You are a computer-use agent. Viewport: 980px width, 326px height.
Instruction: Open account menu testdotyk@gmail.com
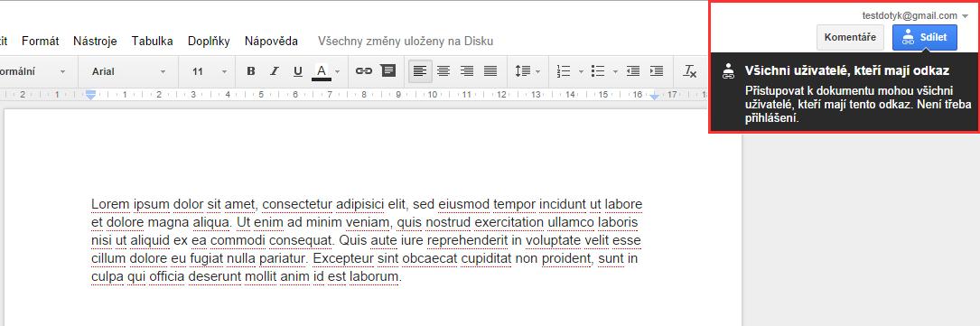(915, 15)
